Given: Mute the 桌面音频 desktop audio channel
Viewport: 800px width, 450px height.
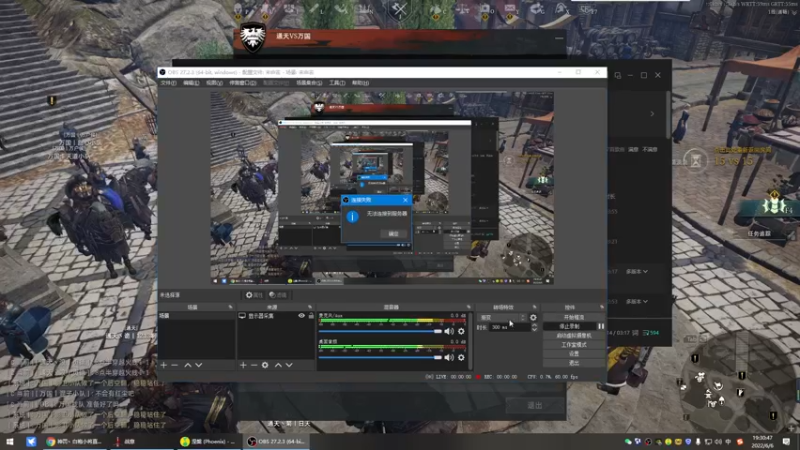Looking at the screenshot, I should [449, 358].
